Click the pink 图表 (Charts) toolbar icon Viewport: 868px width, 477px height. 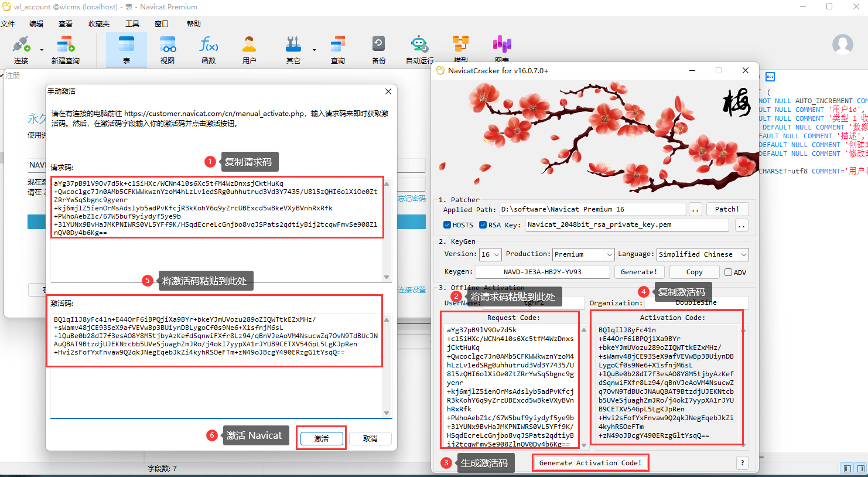coord(502,45)
